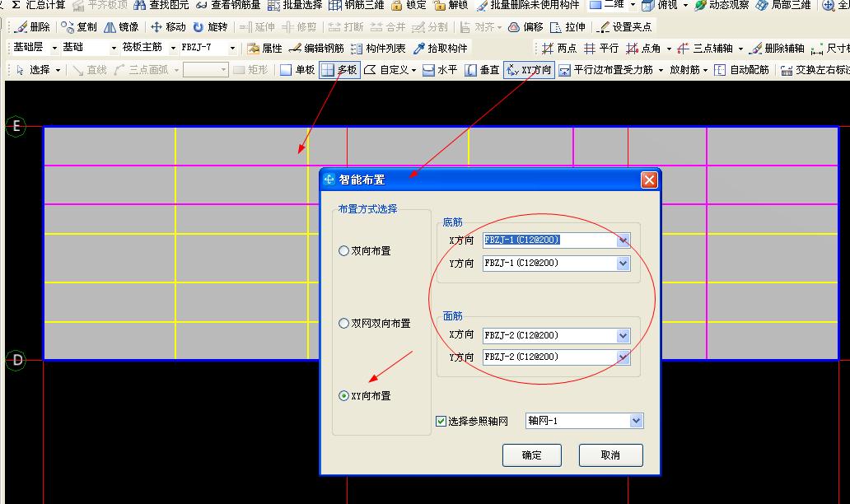Open 查找图元 binoculars tool
The height and width of the screenshot is (504, 850).
[x=161, y=5]
